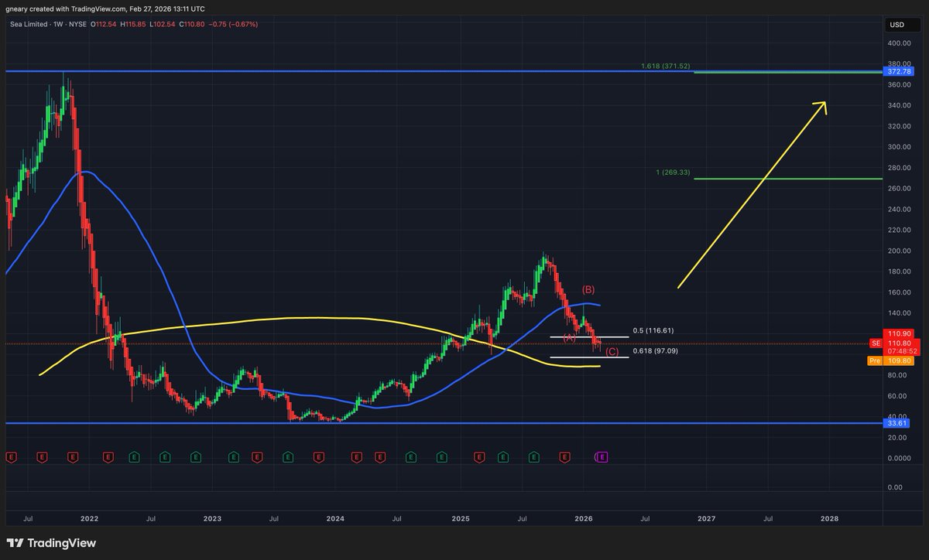Click the 2028 label on the time axis
This screenshot has height=560, width=929.
pos(829,518)
